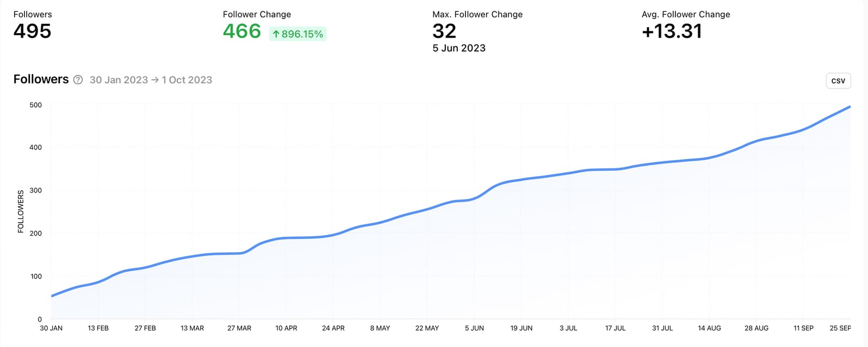Click the date range 30 Jan 2023 text
868x347 pixels.
118,80
